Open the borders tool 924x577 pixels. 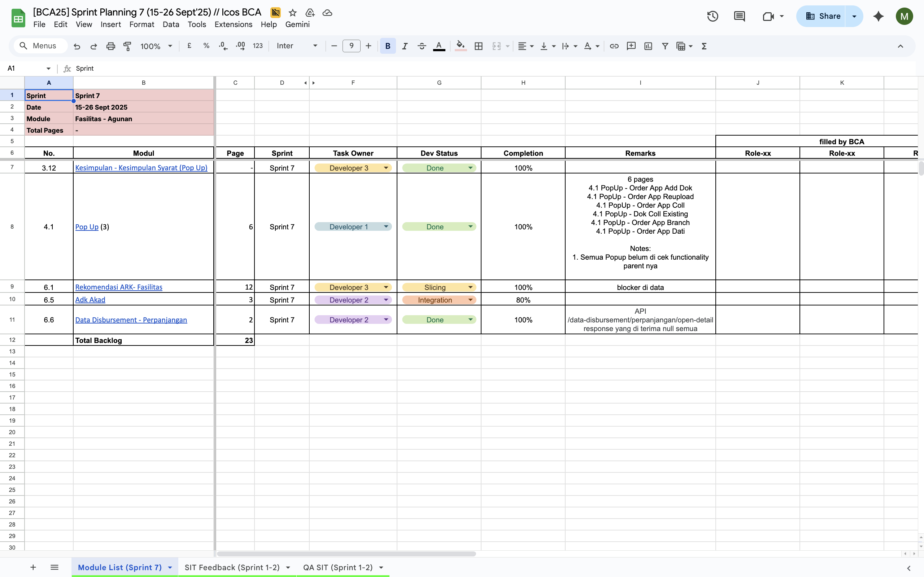(x=478, y=46)
